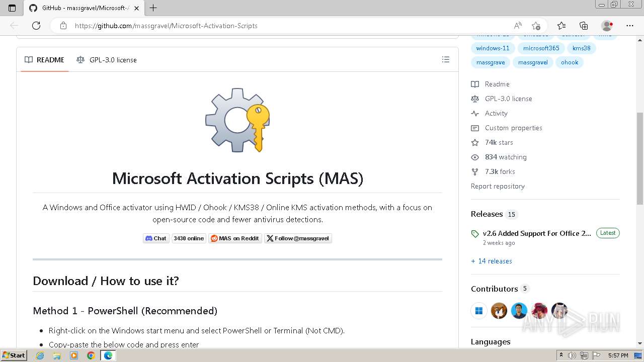
Task: Click the windows-11 topic tag
Action: click(493, 48)
